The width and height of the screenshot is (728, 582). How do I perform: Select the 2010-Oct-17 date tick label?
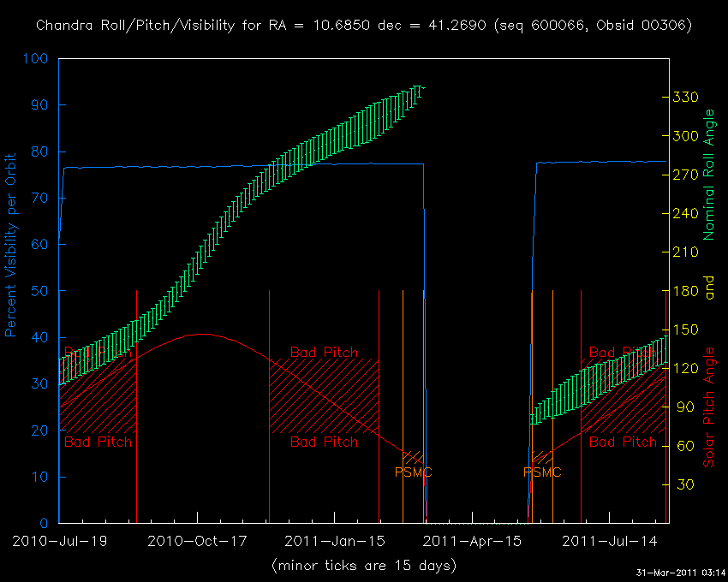(x=198, y=541)
